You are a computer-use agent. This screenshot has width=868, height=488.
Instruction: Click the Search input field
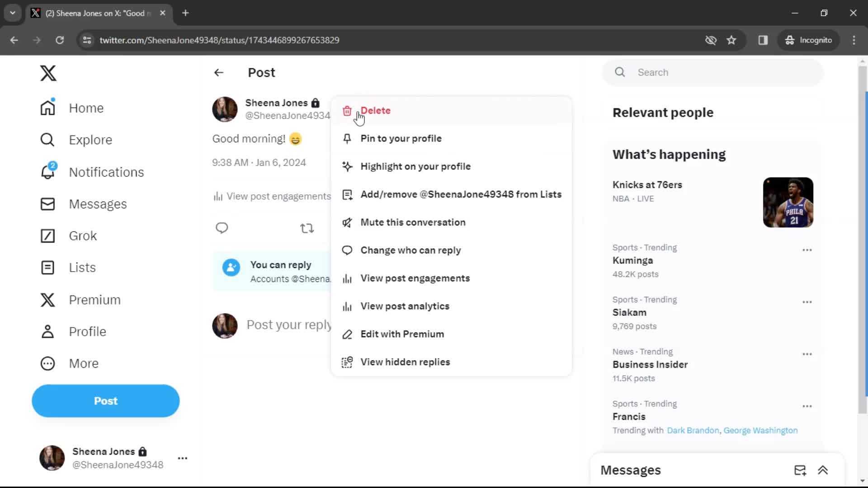point(714,72)
